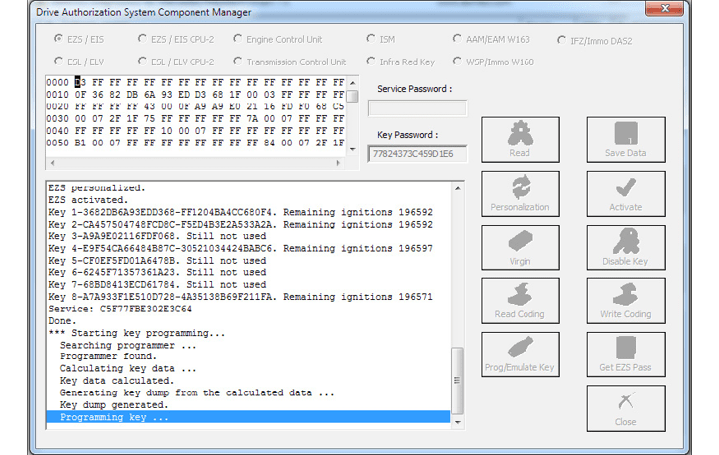Open Read Coding function

[520, 301]
